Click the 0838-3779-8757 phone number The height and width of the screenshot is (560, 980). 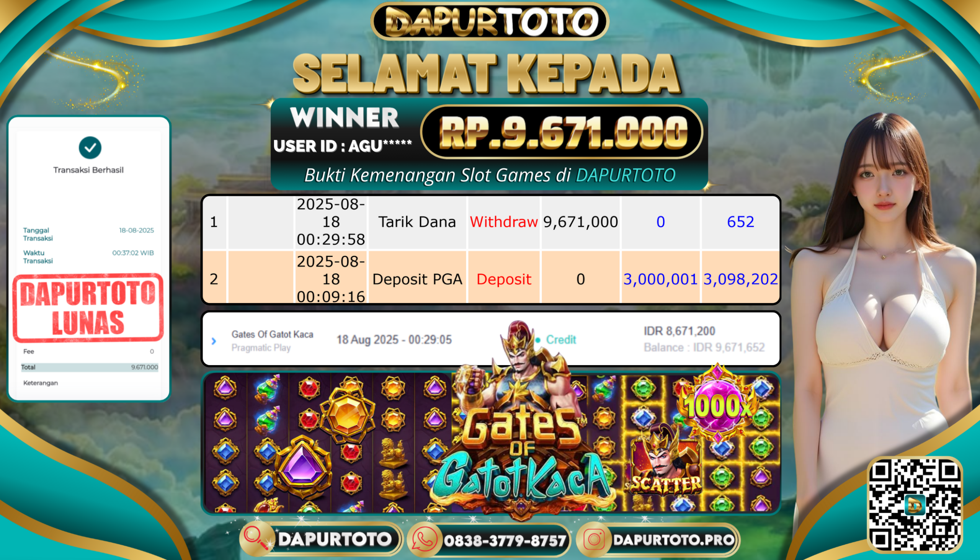pyautogui.click(x=505, y=541)
